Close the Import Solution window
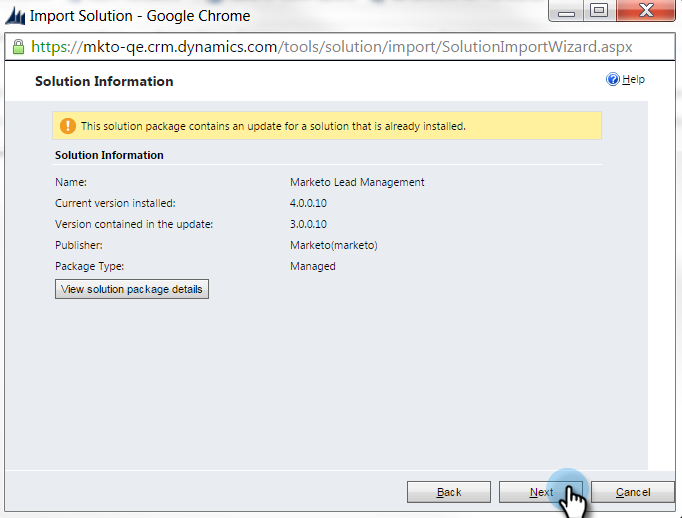The height and width of the screenshot is (518, 682). pos(646,10)
